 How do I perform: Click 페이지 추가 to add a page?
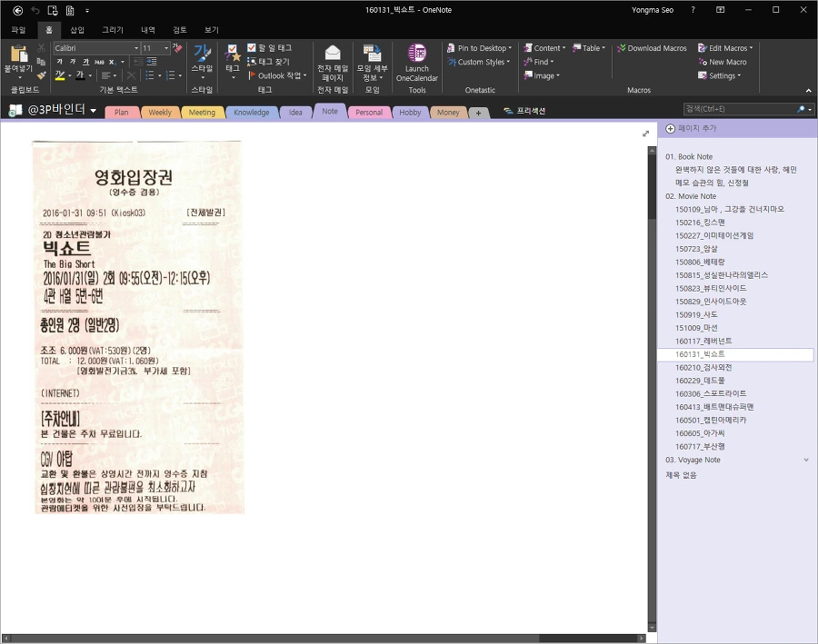[692, 128]
